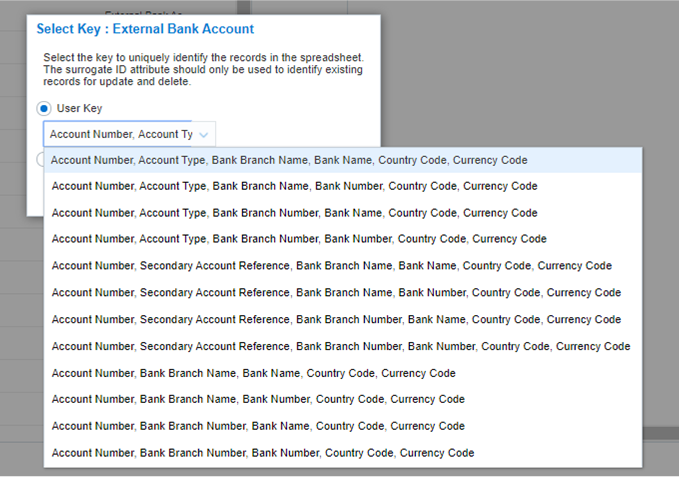
Task: Pick Account Type, Bank Branch Number, Bank Number key
Action: click(299, 239)
